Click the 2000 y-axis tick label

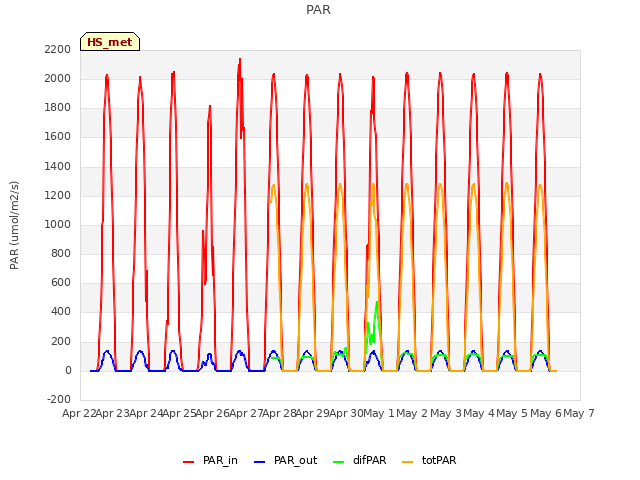click(58, 78)
